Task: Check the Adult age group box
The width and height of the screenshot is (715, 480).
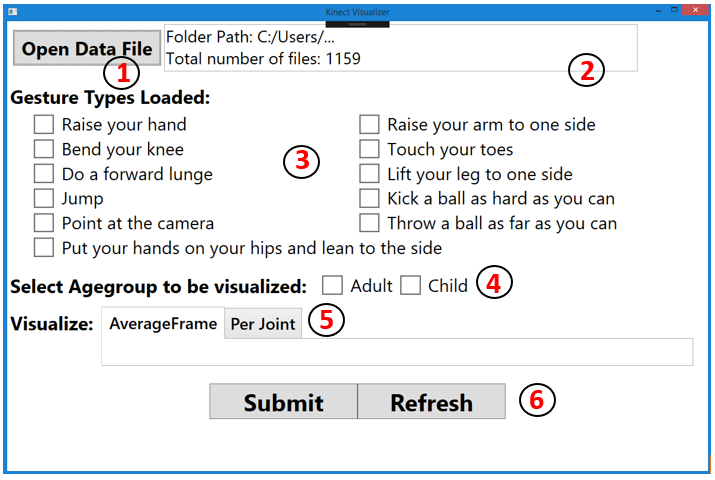Action: (332, 285)
